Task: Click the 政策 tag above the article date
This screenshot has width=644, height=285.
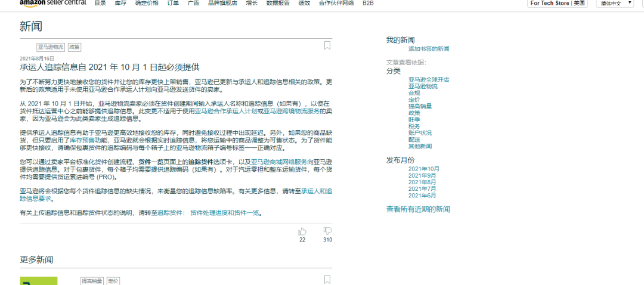Action: [x=75, y=47]
